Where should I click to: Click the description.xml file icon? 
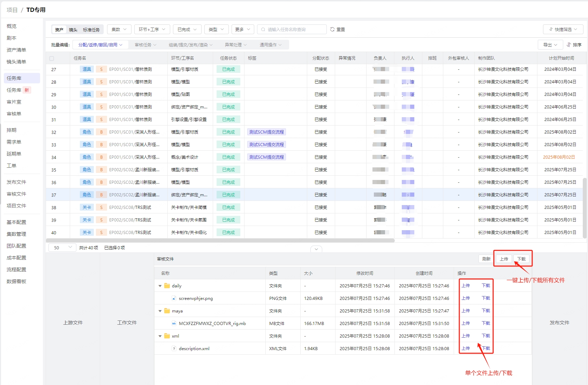(x=174, y=348)
